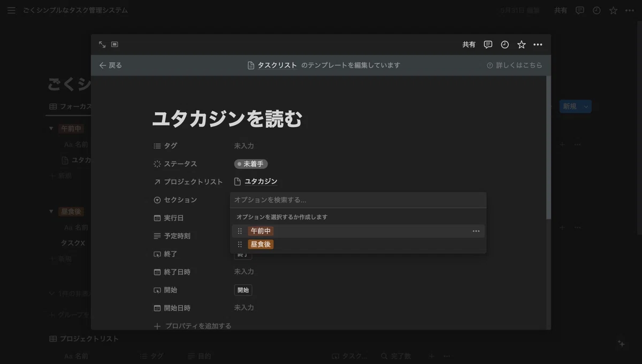Select the 昼食後 option tag
This screenshot has width=642, height=364.
click(x=261, y=244)
